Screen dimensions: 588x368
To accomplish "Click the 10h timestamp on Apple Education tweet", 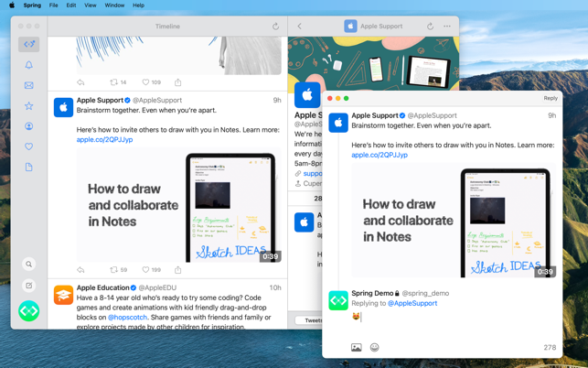I will pyautogui.click(x=275, y=287).
